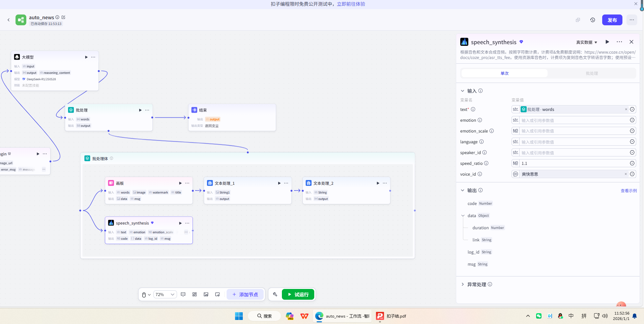This screenshot has height=324, width=644.
Task: Open 文本处理_1 node options menu
Action: pos(286,183)
